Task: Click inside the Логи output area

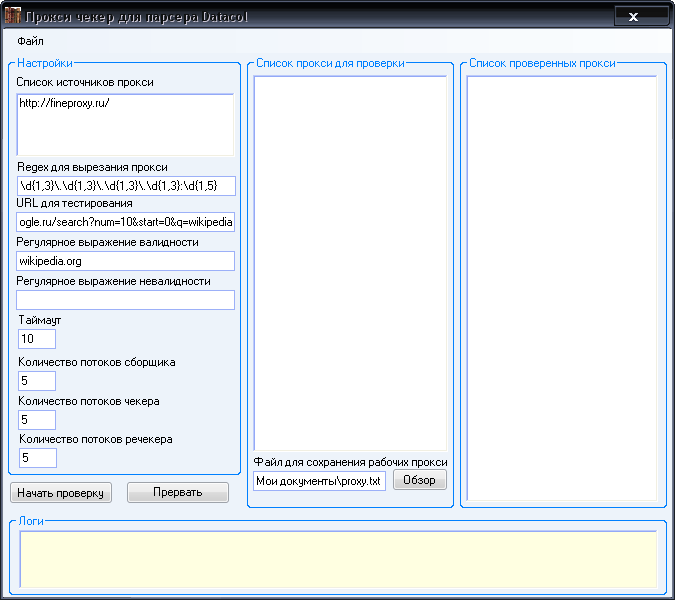Action: [337, 558]
